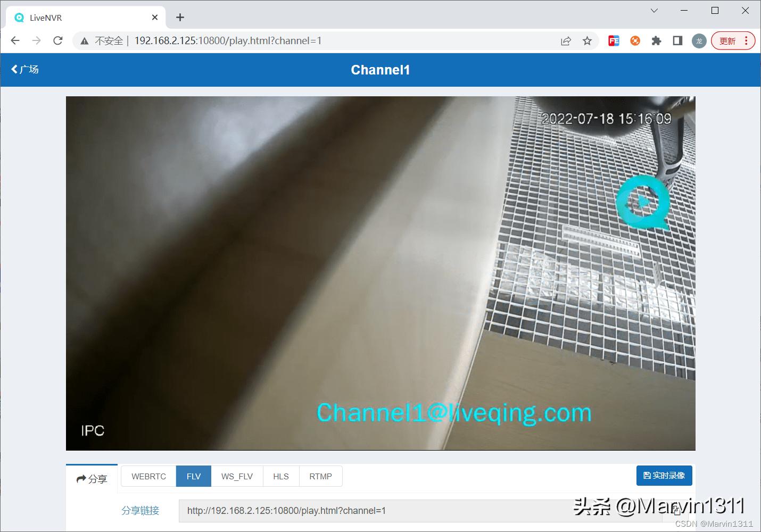Switch to the WEBRTC stream tab

click(148, 476)
